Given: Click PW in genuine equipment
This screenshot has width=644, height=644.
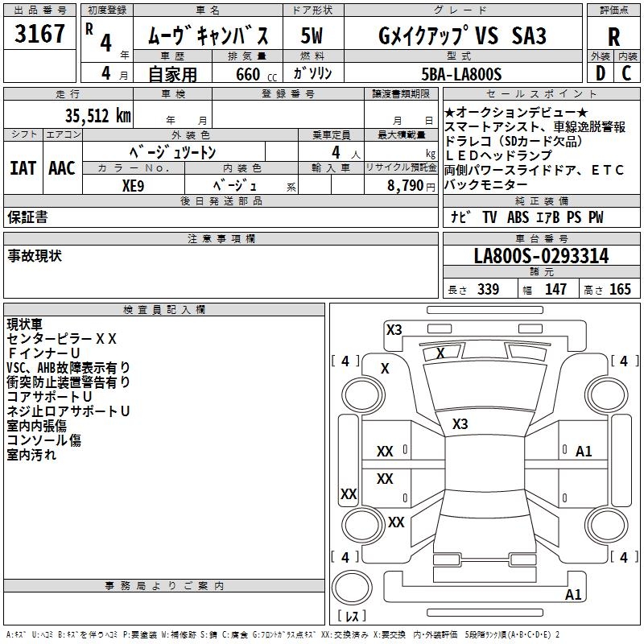Looking at the screenshot, I should point(596,217).
